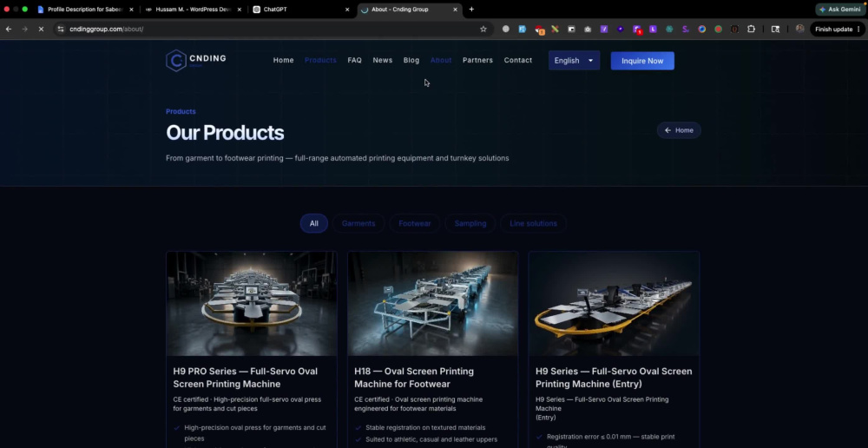
Task: Click the browser back arrow
Action: coord(9,29)
